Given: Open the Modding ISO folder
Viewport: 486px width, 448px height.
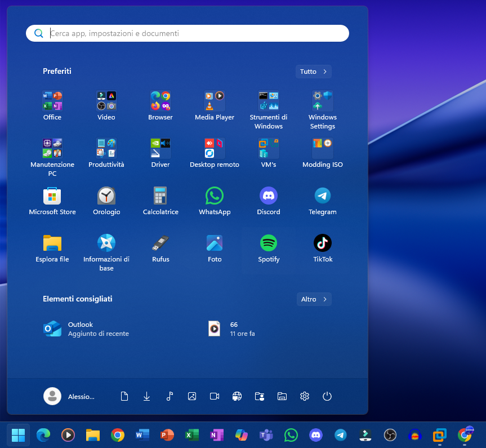Looking at the screenshot, I should (x=322, y=153).
